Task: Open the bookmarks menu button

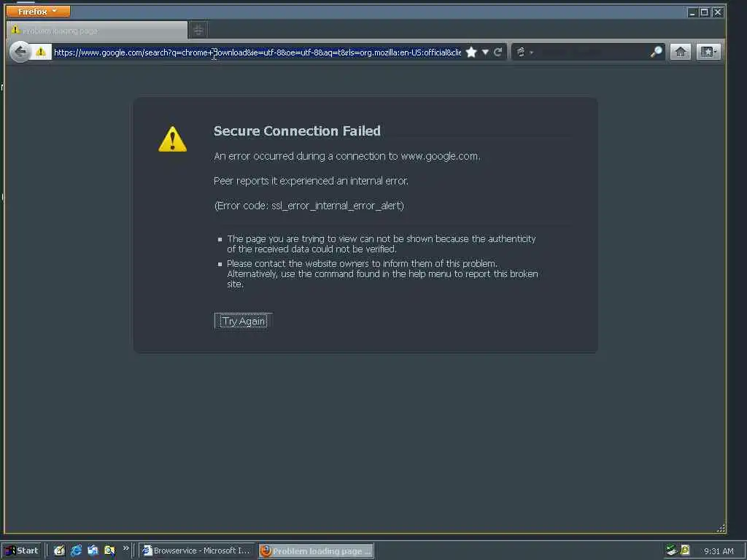Action: coord(708,52)
